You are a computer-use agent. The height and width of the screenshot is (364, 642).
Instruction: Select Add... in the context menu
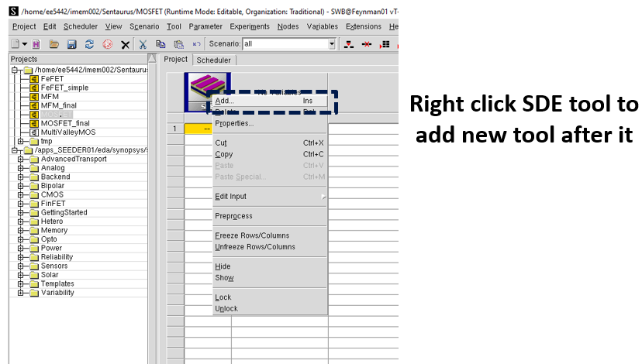point(225,101)
